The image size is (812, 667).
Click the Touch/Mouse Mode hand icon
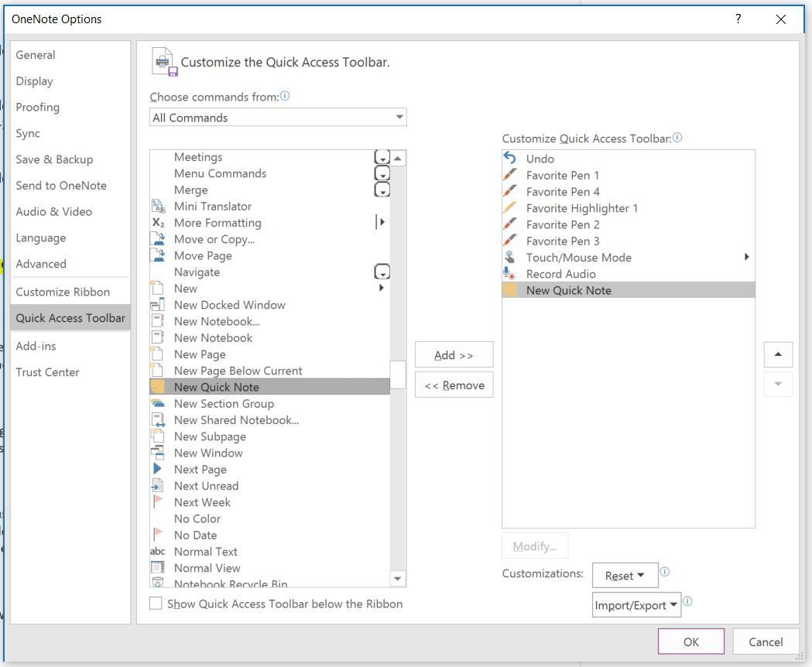pyautogui.click(x=510, y=257)
